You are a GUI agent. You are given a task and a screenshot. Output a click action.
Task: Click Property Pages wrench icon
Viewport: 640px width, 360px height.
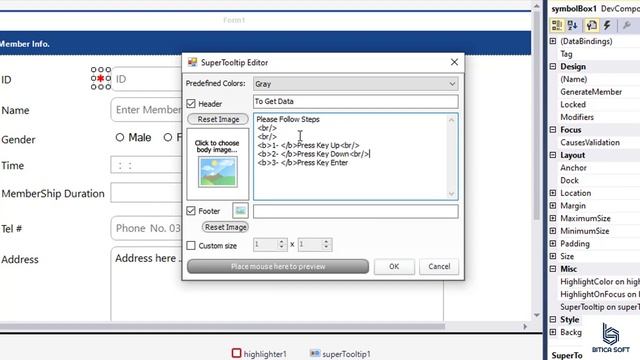click(x=627, y=25)
